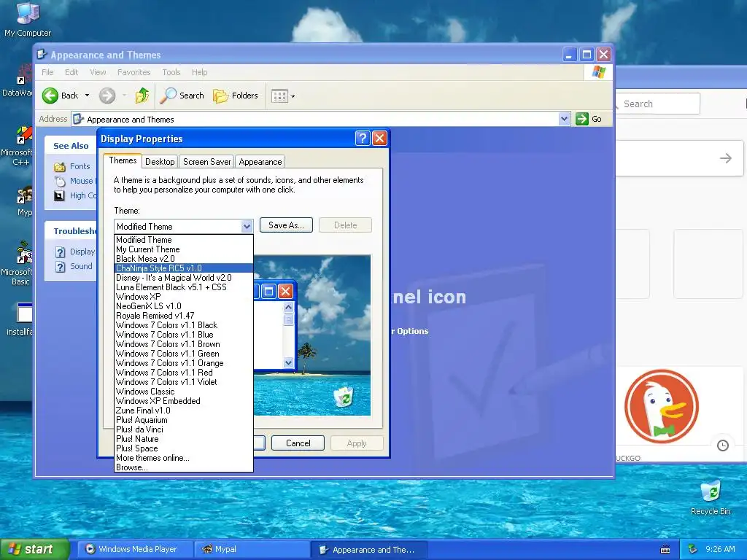Open the View menu
The image size is (747, 560).
tap(98, 72)
